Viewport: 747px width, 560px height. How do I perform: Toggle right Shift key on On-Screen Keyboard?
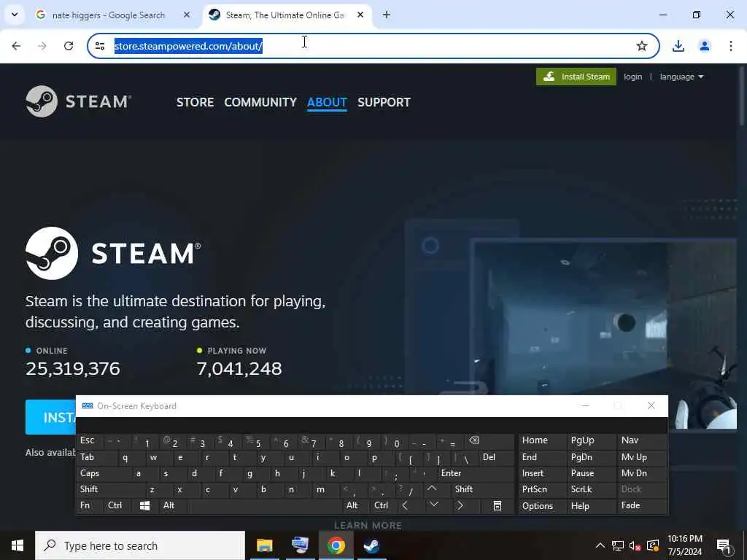coord(482,489)
